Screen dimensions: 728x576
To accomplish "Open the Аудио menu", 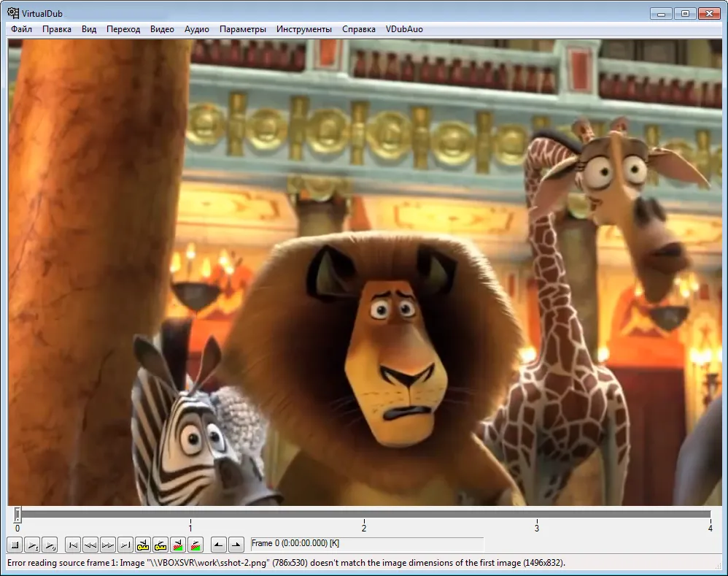I will [197, 28].
